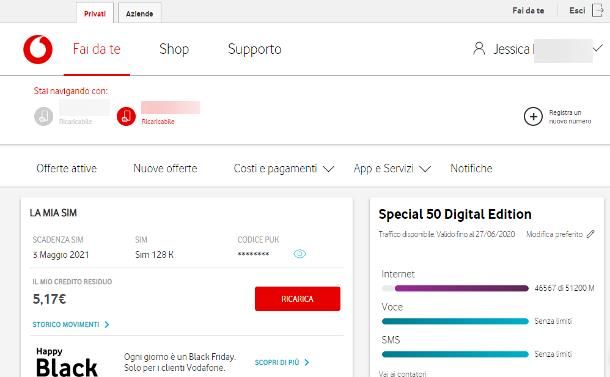The width and height of the screenshot is (610, 377).
Task: Select the red active SIM phone icon
Action: tap(126, 116)
